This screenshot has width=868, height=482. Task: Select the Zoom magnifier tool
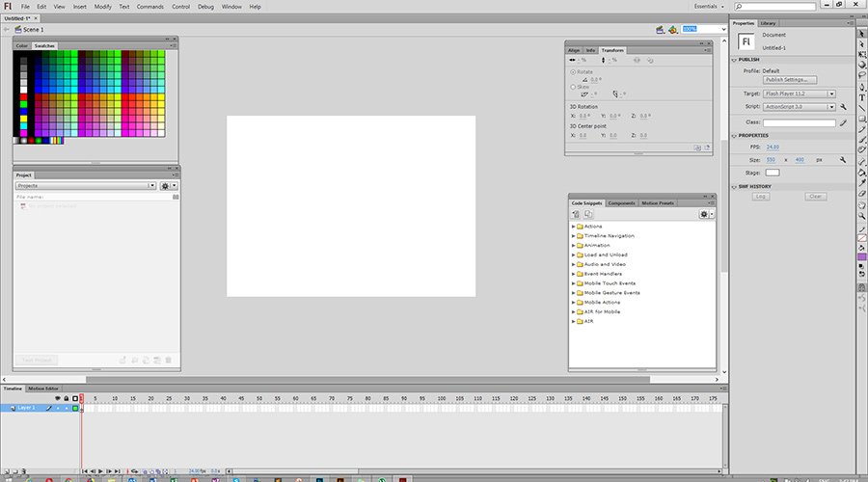tap(862, 216)
